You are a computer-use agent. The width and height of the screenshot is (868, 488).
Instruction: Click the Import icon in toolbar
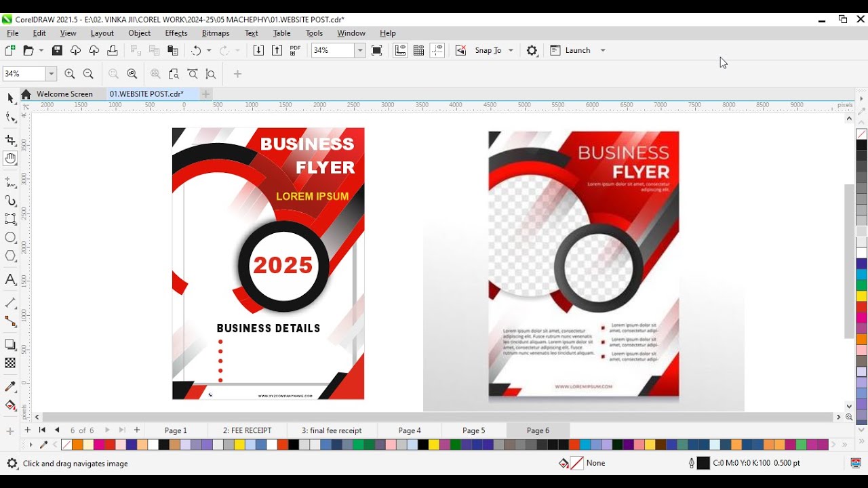tap(258, 50)
